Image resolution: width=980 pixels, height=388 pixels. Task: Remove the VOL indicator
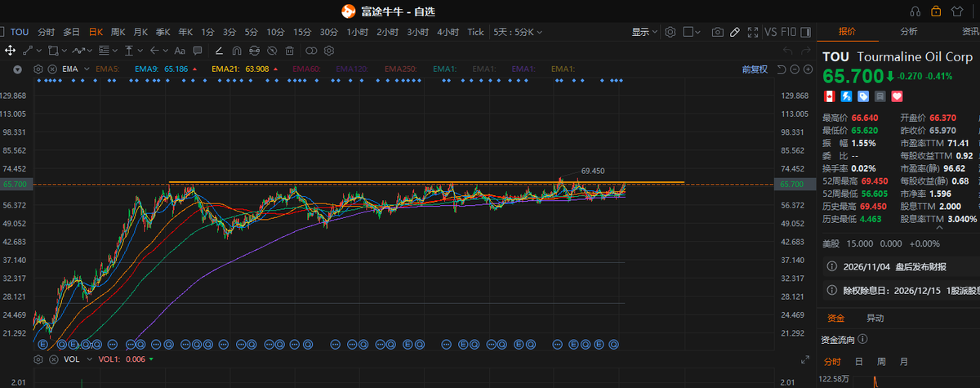click(52, 359)
